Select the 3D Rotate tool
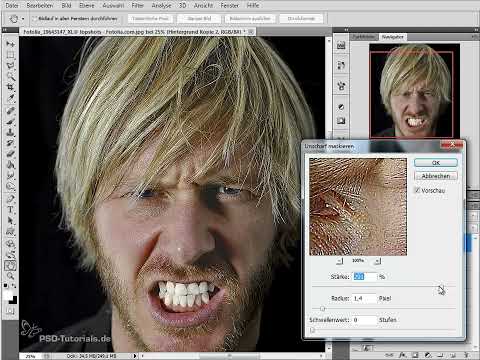The width and height of the screenshot is (480, 360). coord(10,244)
